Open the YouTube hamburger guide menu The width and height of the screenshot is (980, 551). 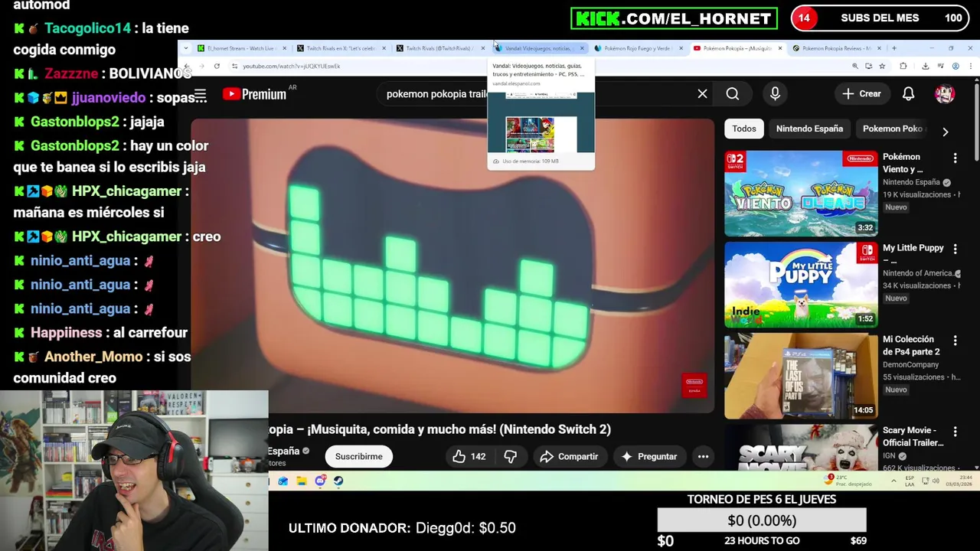(x=200, y=95)
